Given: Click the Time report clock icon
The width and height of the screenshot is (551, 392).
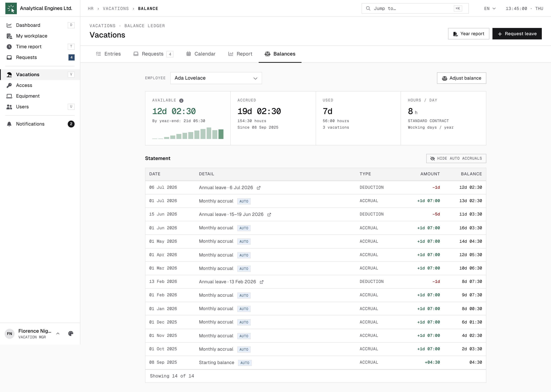Looking at the screenshot, I should pyautogui.click(x=9, y=47).
